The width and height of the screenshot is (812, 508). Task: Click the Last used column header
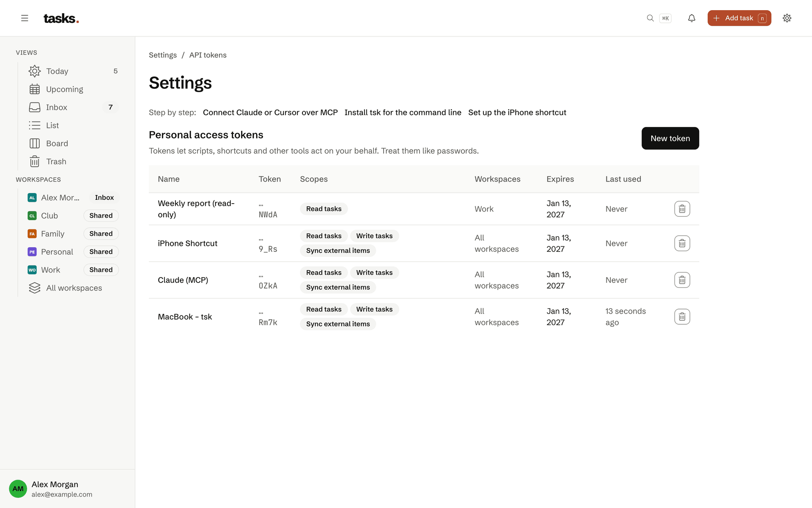pyautogui.click(x=623, y=179)
